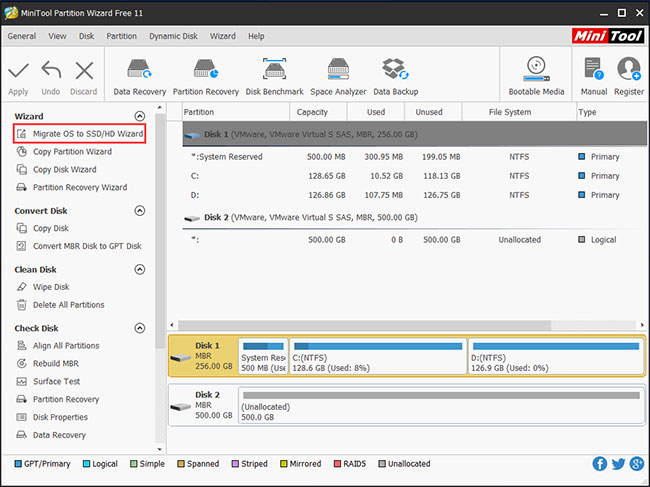The image size is (650, 487).
Task: Choose Wipe Disk in the sidebar
Action: pos(50,287)
